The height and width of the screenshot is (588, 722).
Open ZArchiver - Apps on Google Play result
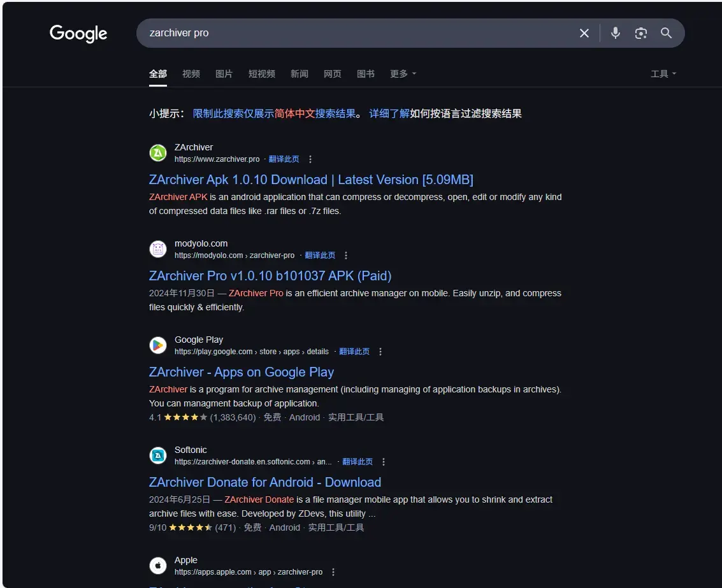[242, 372]
